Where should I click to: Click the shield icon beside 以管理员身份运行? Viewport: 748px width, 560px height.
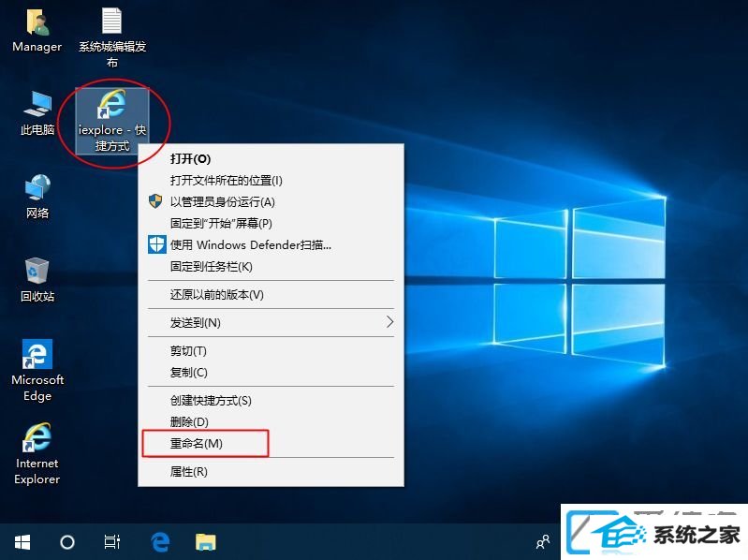(x=155, y=201)
